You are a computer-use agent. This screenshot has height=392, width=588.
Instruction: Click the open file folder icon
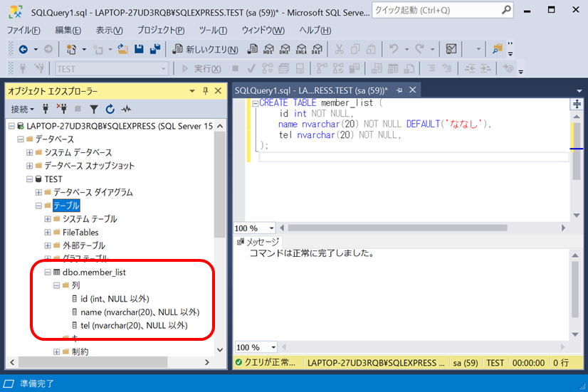click(122, 49)
